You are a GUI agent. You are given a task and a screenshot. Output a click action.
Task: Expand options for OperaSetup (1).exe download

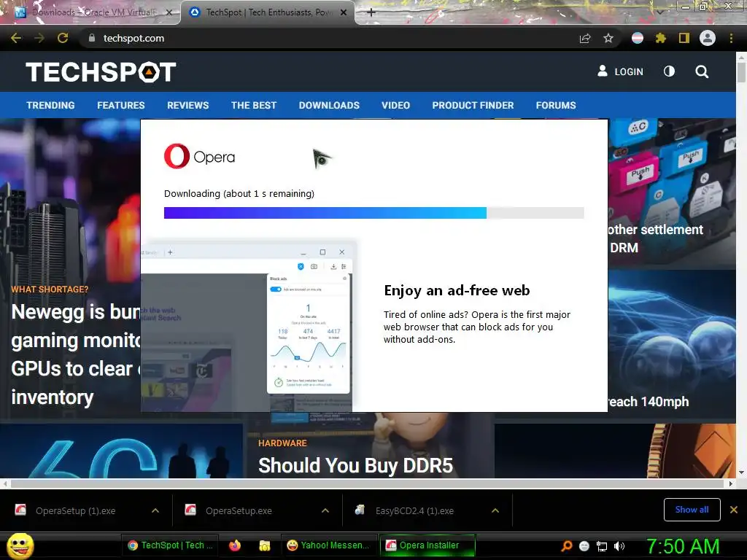155,510
